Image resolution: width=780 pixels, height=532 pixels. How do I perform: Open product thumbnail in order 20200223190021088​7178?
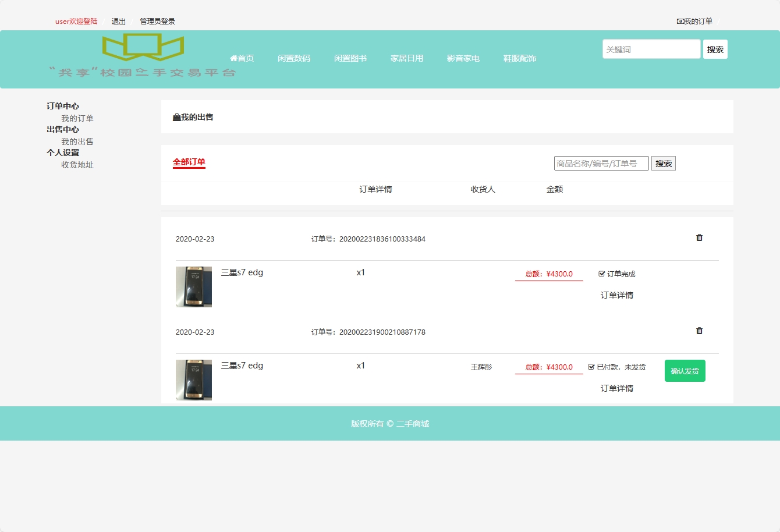point(194,380)
